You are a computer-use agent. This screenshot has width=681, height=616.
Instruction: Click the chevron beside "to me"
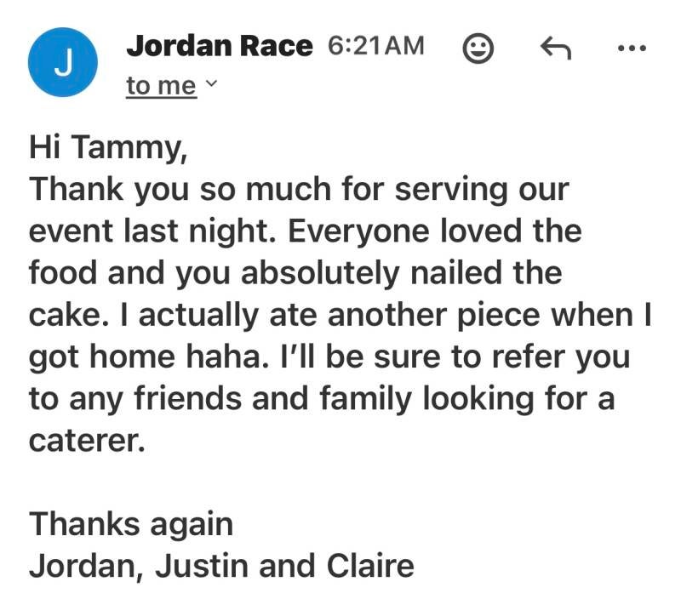[x=212, y=85]
